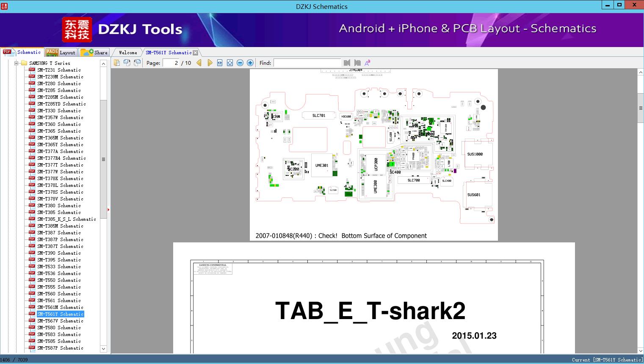Click the document viewer scroll-down arrow

pos(641,350)
